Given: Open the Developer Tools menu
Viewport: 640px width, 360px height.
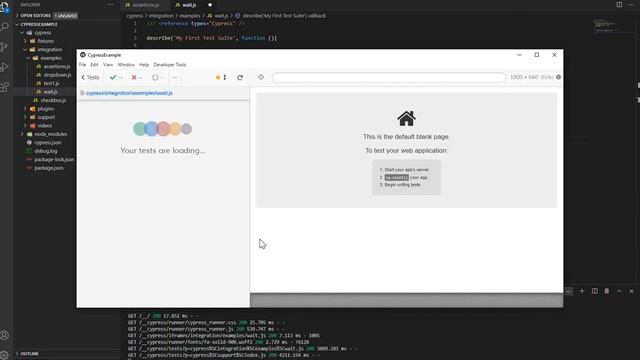Looking at the screenshot, I should 170,64.
